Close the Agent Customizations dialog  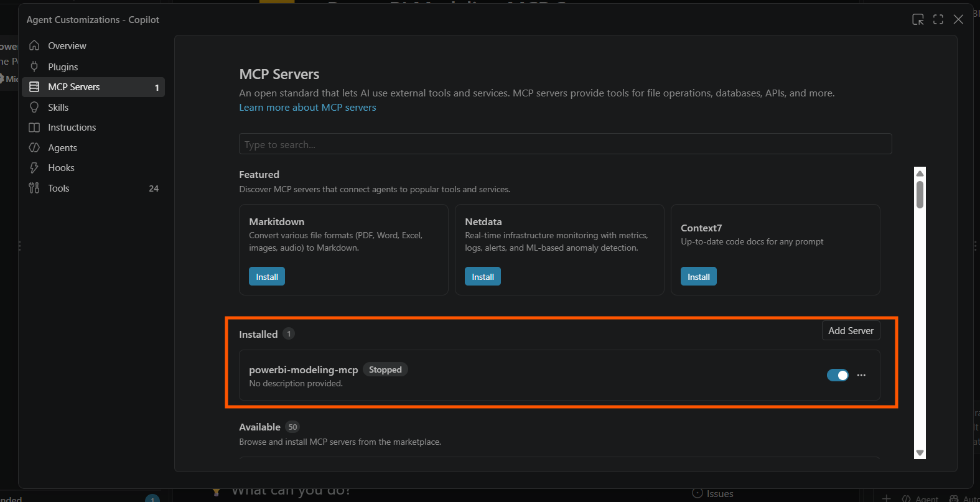[x=958, y=19]
